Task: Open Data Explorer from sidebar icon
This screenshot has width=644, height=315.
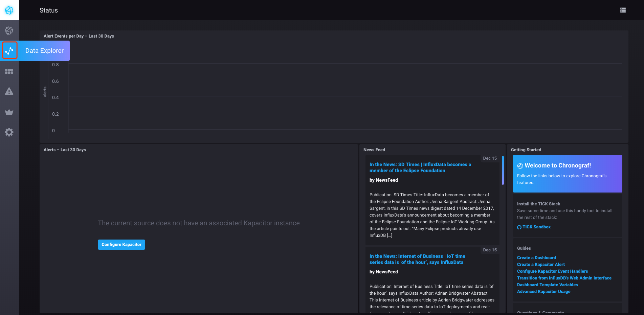Action: (x=9, y=51)
